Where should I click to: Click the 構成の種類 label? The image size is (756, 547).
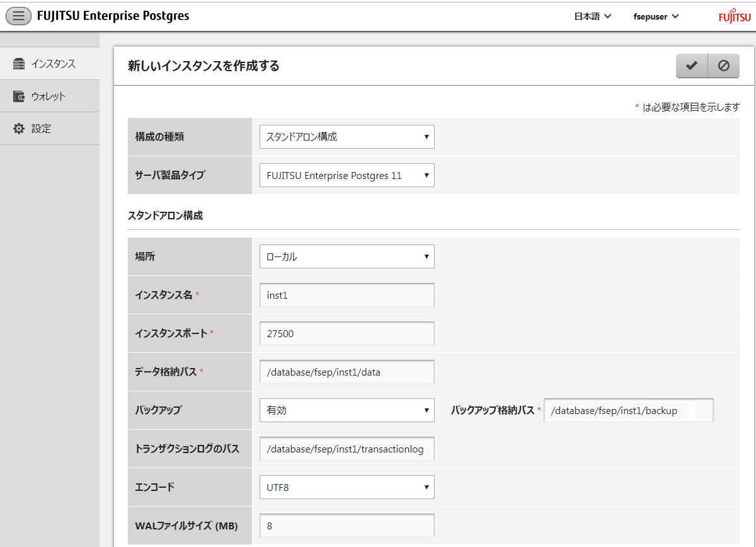pyautogui.click(x=159, y=137)
